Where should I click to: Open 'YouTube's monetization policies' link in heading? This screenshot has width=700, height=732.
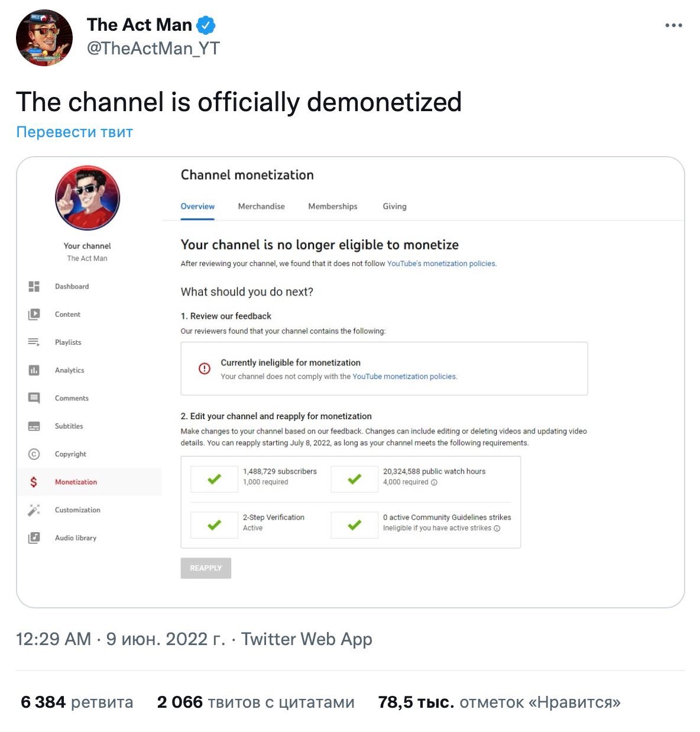441,264
